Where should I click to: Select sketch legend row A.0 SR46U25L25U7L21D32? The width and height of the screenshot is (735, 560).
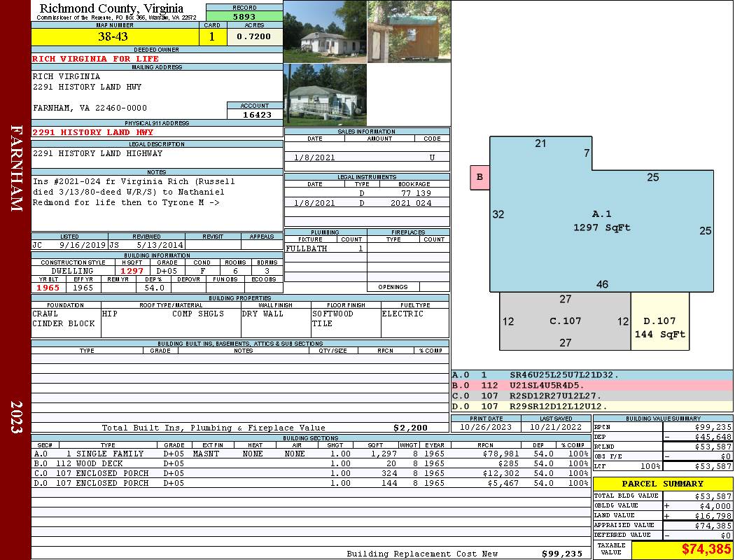coord(591,375)
